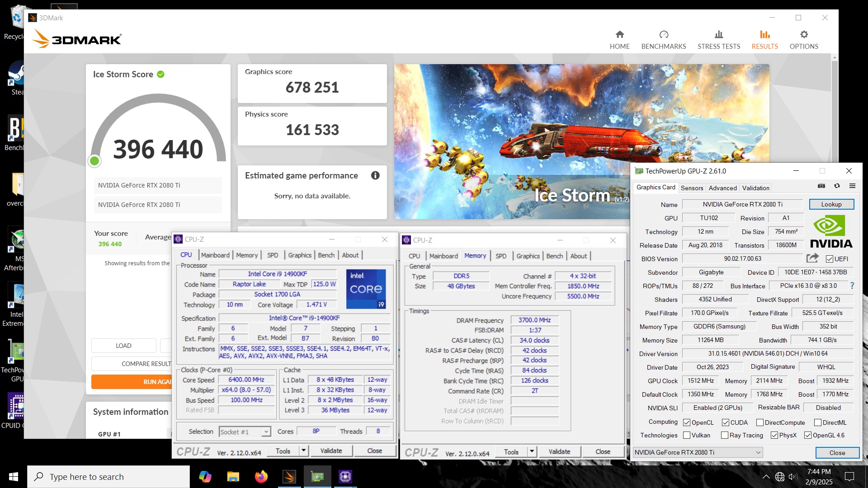Open the About tab in CPU-Z Memory window
868x488 pixels.
click(578, 256)
